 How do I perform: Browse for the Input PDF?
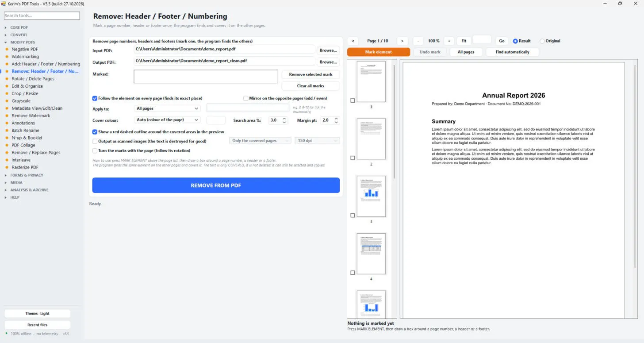tap(328, 50)
